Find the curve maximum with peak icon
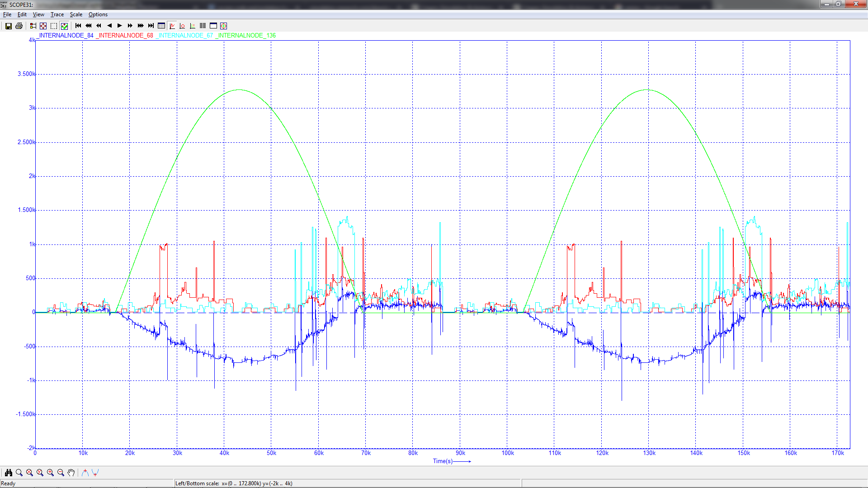The image size is (868, 488). coord(85,473)
